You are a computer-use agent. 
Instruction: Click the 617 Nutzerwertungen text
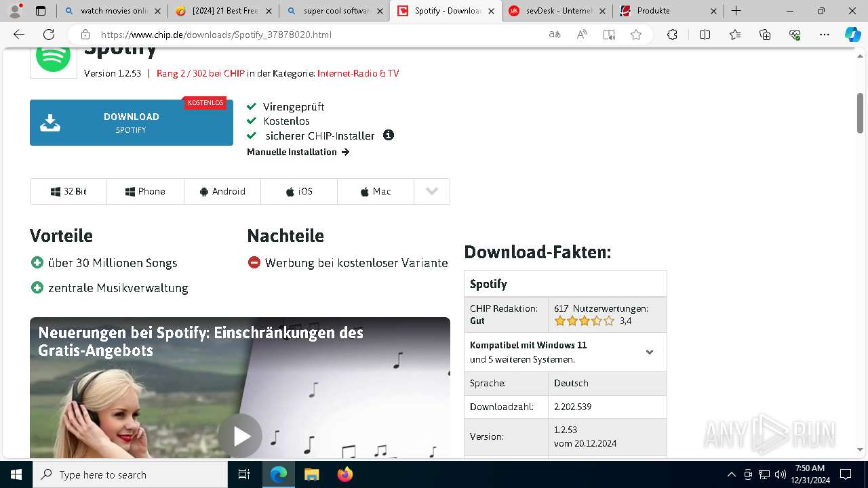(x=601, y=308)
